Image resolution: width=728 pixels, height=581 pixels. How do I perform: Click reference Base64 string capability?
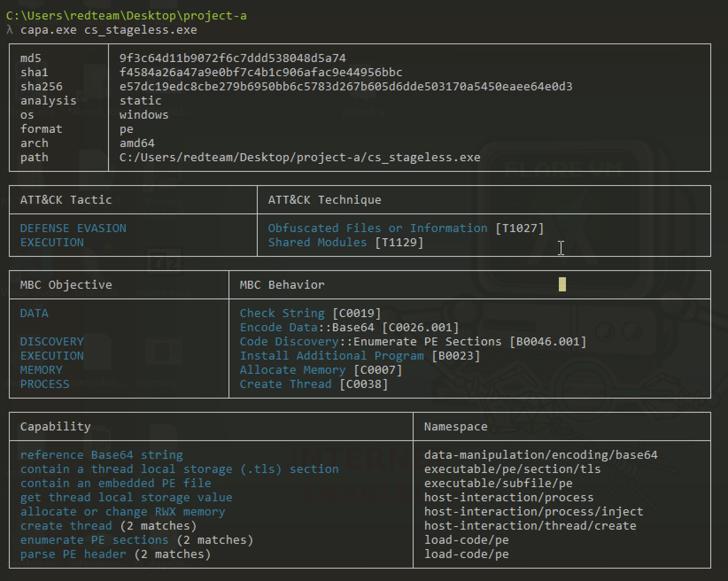tap(101, 455)
